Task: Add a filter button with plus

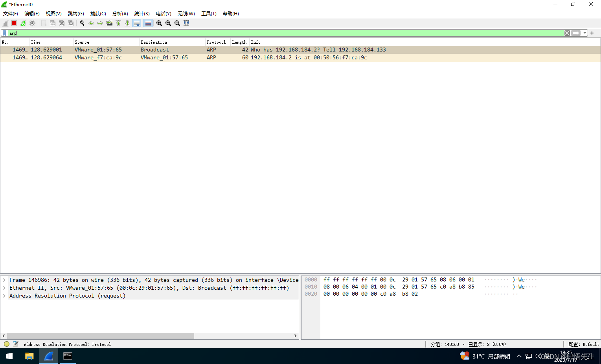Action: (592, 33)
